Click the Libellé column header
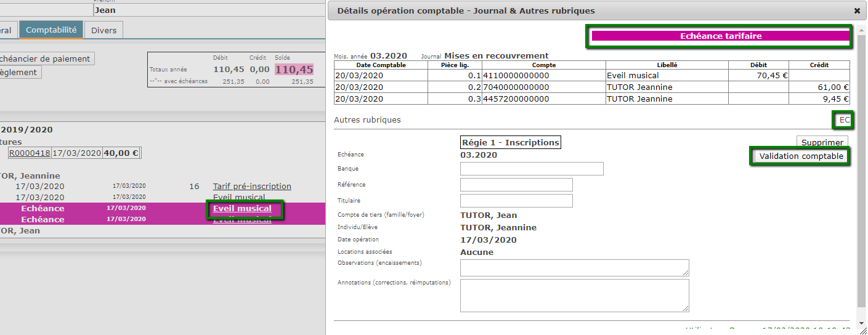868x335 pixels. pos(667,65)
